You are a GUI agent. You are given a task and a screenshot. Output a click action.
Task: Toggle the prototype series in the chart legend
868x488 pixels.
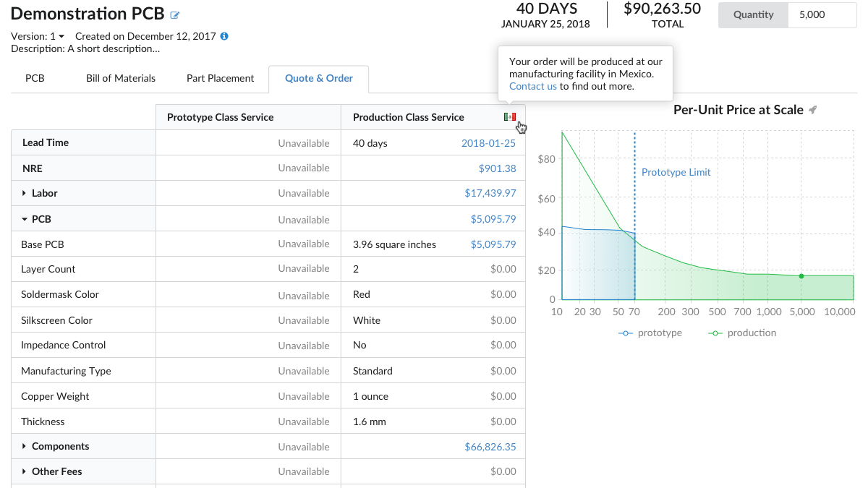(650, 333)
